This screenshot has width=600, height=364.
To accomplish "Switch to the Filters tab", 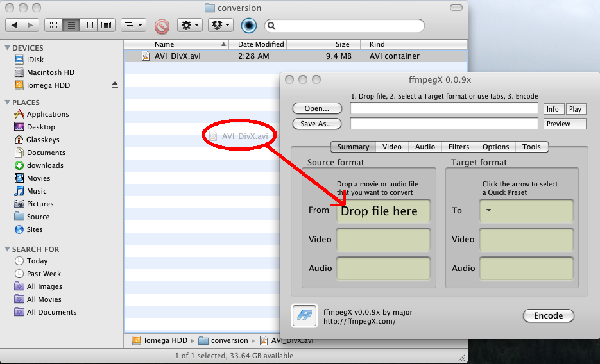I will point(458,147).
